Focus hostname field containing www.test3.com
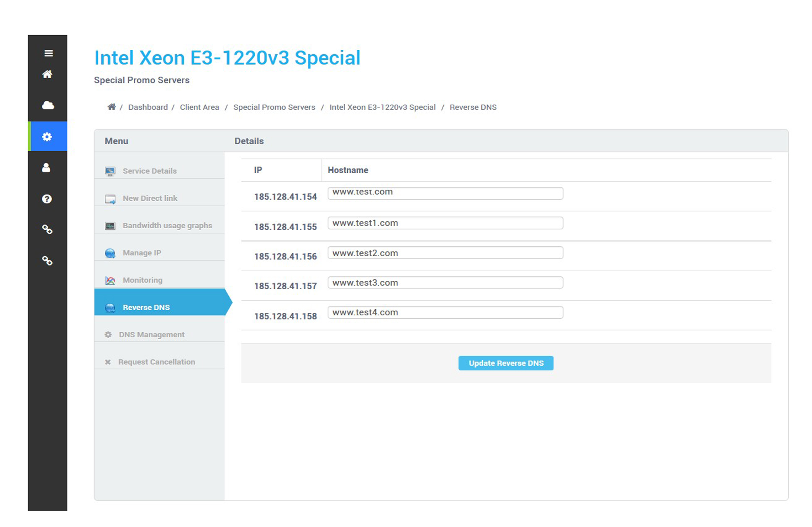Image resolution: width=812 pixels, height=527 pixels. [x=445, y=282]
